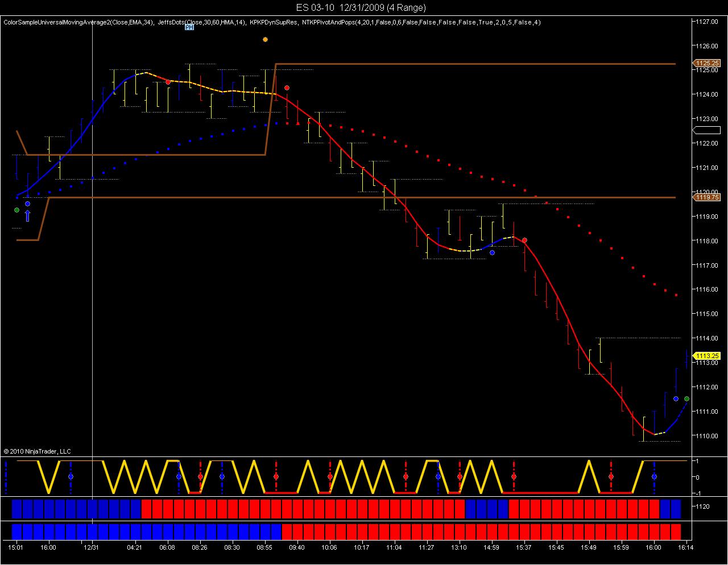Select the 11:27 time axis label
728x565 pixels.
click(427, 547)
